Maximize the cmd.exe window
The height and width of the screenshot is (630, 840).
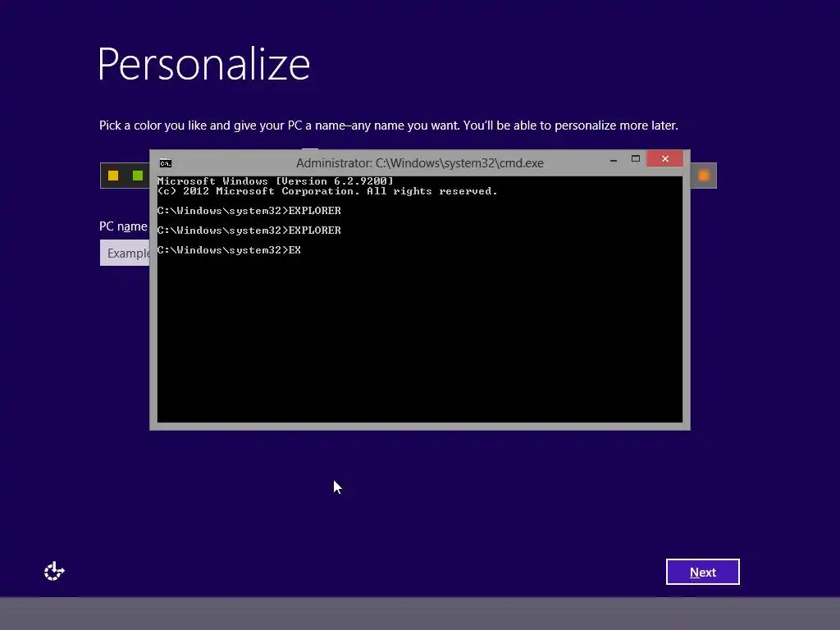(636, 159)
